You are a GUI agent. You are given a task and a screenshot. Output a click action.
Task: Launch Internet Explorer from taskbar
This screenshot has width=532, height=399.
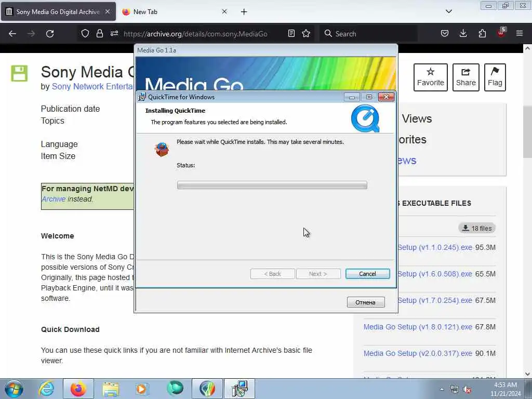pyautogui.click(x=46, y=389)
